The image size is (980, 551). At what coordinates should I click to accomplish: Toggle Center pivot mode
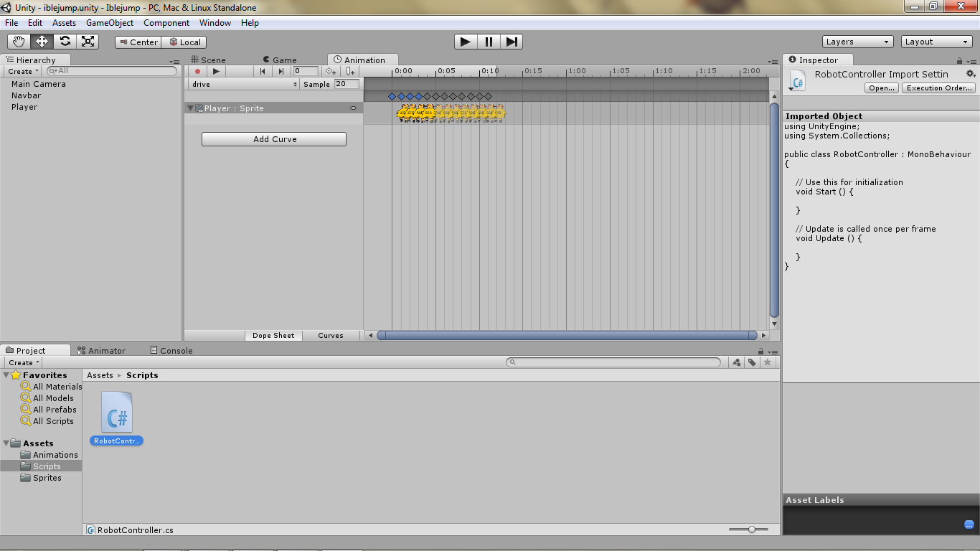click(x=137, y=42)
